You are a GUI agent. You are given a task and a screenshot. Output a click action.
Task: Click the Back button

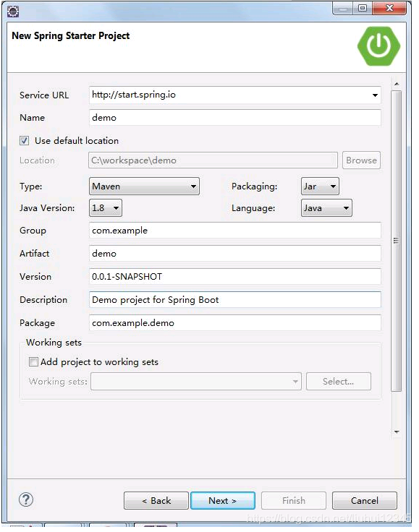tap(156, 500)
